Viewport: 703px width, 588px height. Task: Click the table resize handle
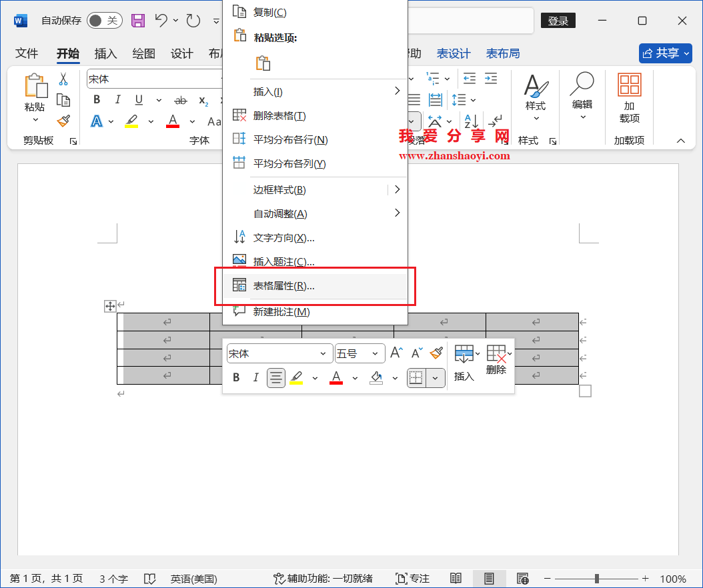585,391
